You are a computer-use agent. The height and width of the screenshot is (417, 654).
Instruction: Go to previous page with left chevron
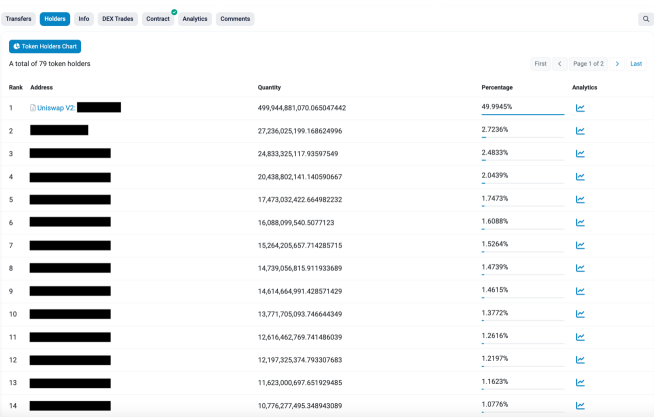click(560, 64)
